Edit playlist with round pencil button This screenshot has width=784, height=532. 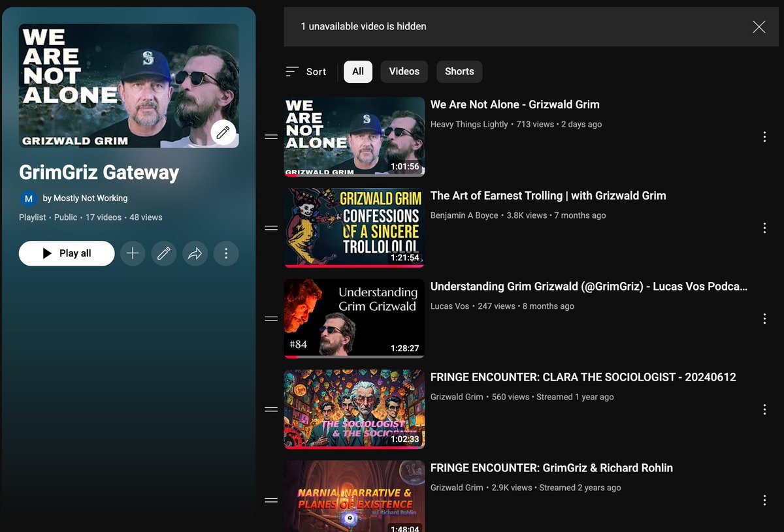click(x=164, y=253)
